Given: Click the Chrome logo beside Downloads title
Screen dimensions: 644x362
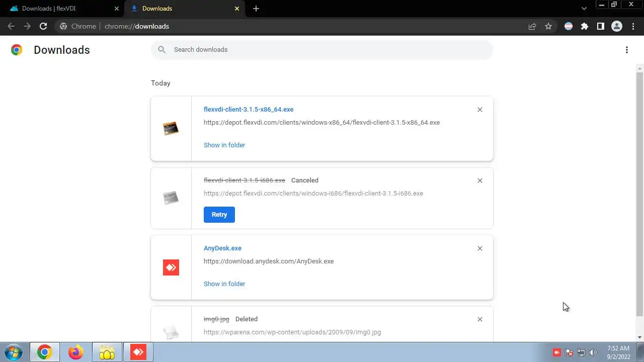Looking at the screenshot, I should (x=17, y=50).
